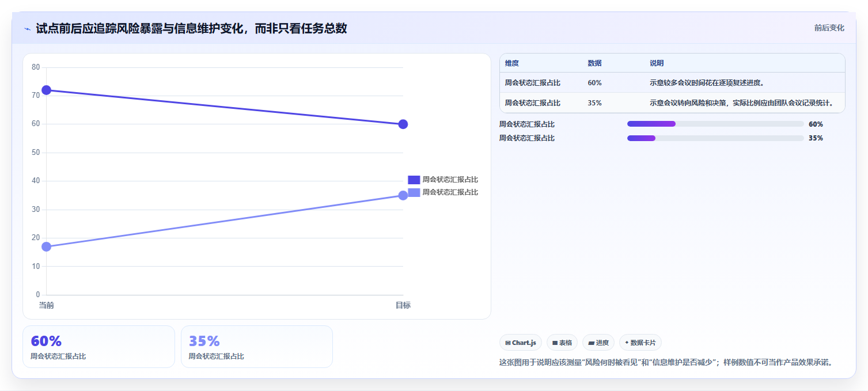Click the 35% cell in the table
This screenshot has width=868, height=391.
pos(594,103)
